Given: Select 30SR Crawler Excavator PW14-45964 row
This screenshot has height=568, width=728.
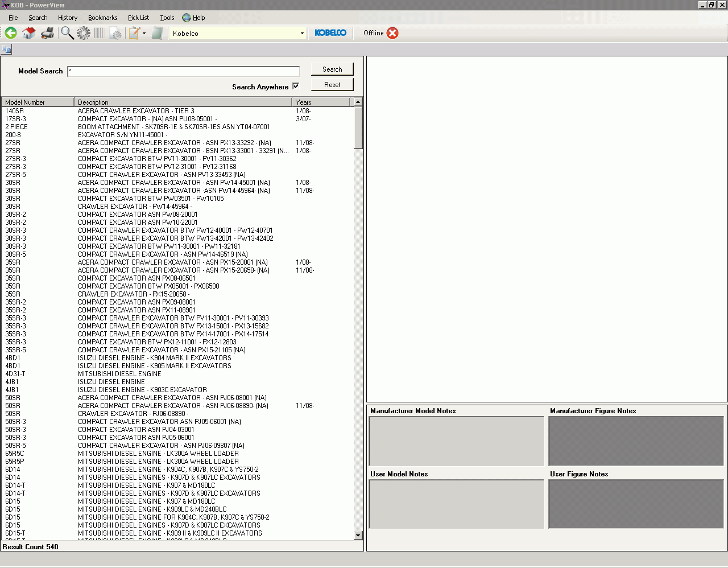Looking at the screenshot, I should 177,207.
